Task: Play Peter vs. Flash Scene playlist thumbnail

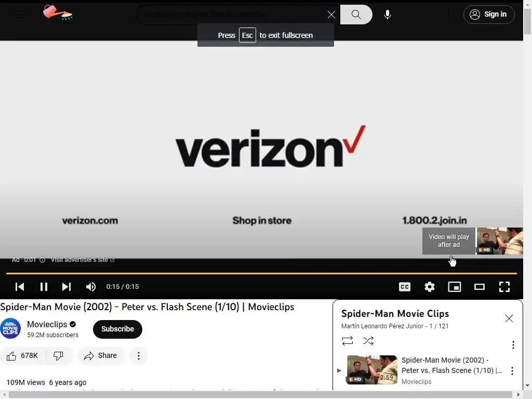Action: (x=372, y=370)
